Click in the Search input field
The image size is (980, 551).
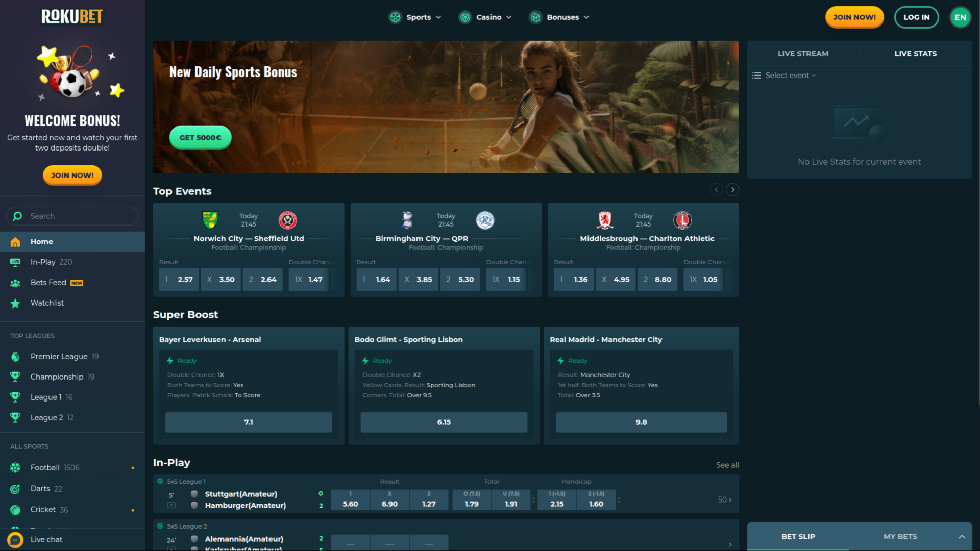(72, 216)
